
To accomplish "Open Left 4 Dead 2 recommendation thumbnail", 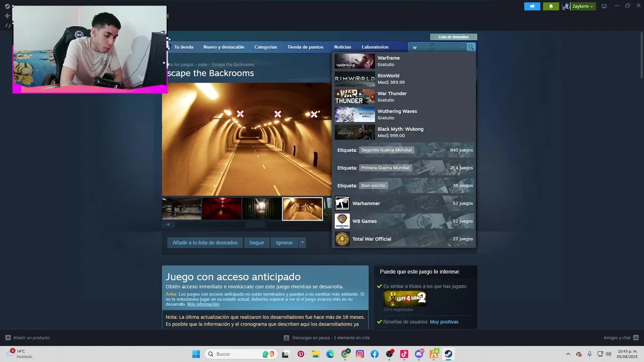I will pos(405,299).
